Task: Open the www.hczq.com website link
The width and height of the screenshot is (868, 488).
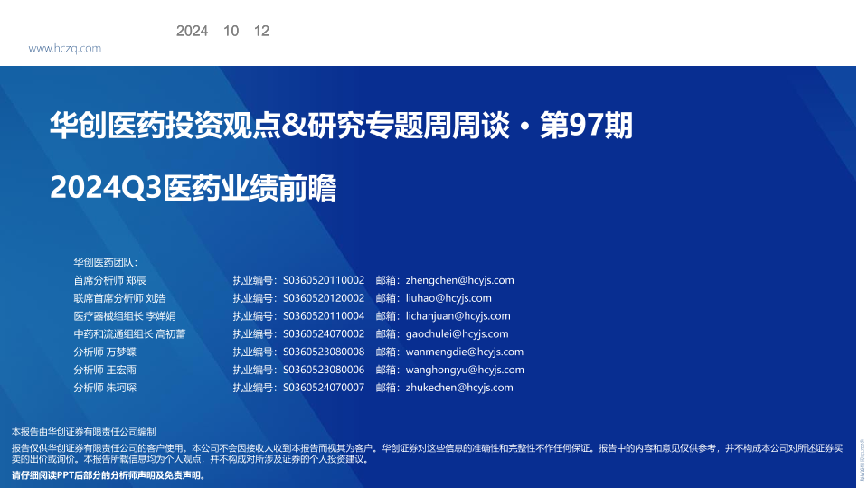Action: click(x=64, y=48)
